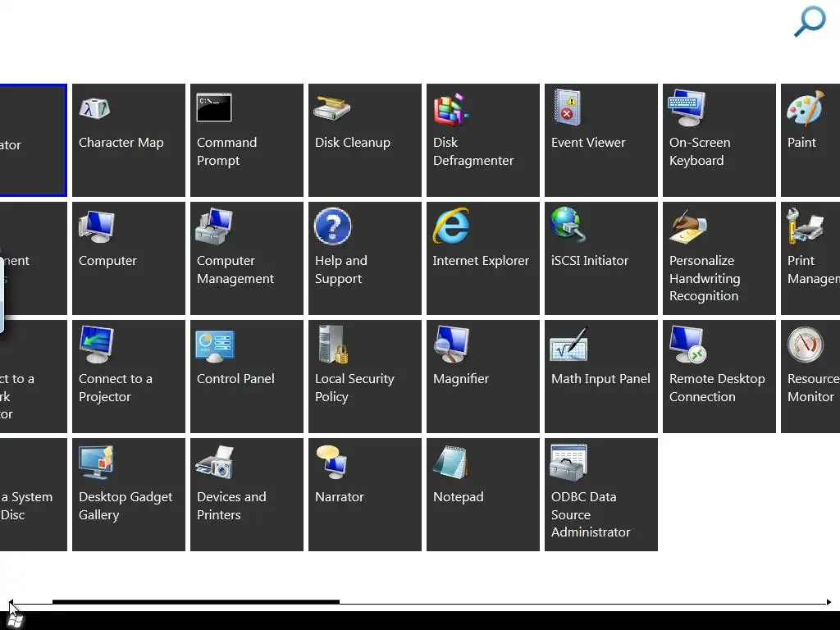This screenshot has width=840, height=630.
Task: Open the Notepad icon
Action: click(x=451, y=463)
